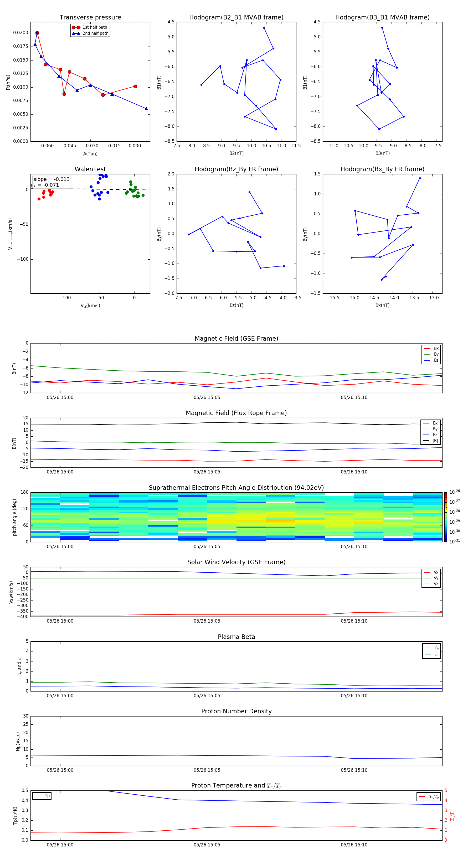Select the By' legend entry
The width and height of the screenshot is (473, 868).
click(x=431, y=429)
